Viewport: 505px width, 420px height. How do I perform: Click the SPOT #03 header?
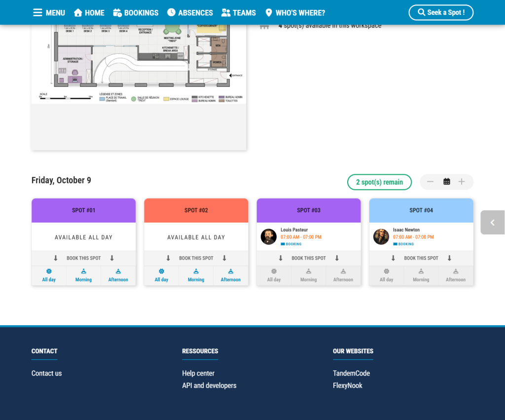pos(309,210)
